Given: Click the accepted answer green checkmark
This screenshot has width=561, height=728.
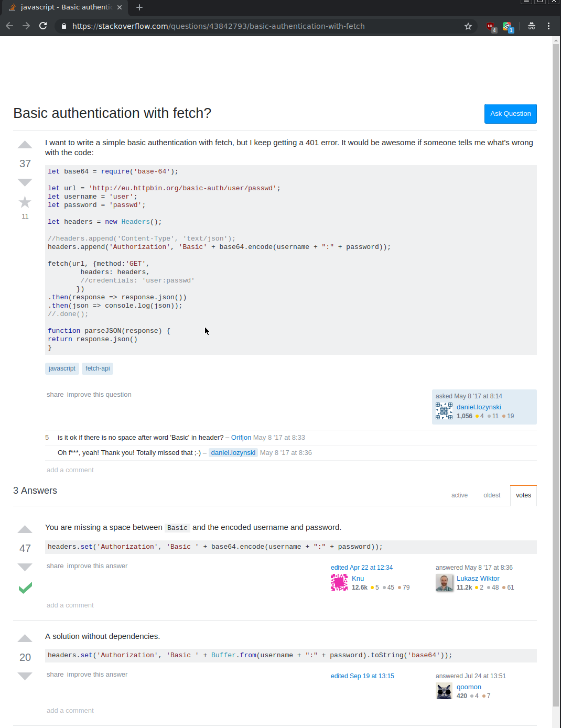Looking at the screenshot, I should (x=25, y=588).
